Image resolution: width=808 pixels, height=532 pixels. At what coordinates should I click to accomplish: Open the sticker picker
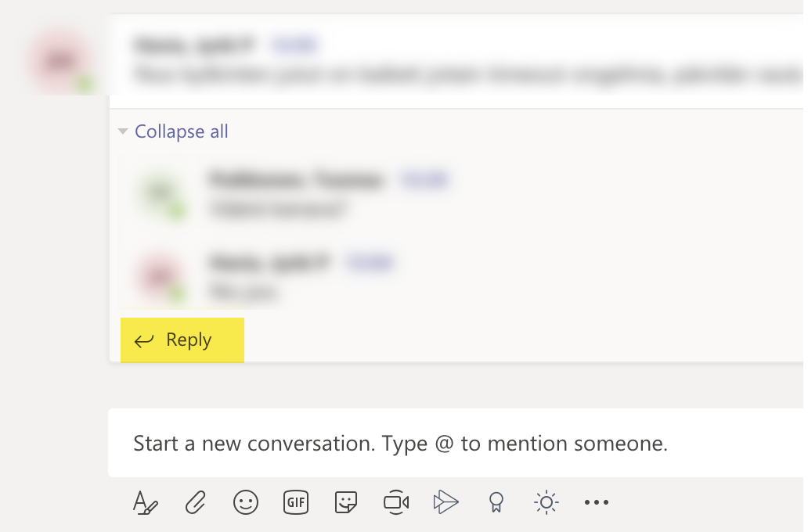[x=346, y=502]
